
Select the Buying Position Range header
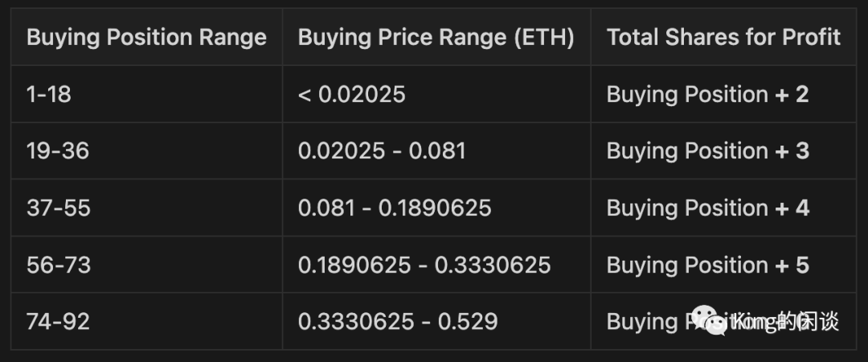(x=147, y=37)
